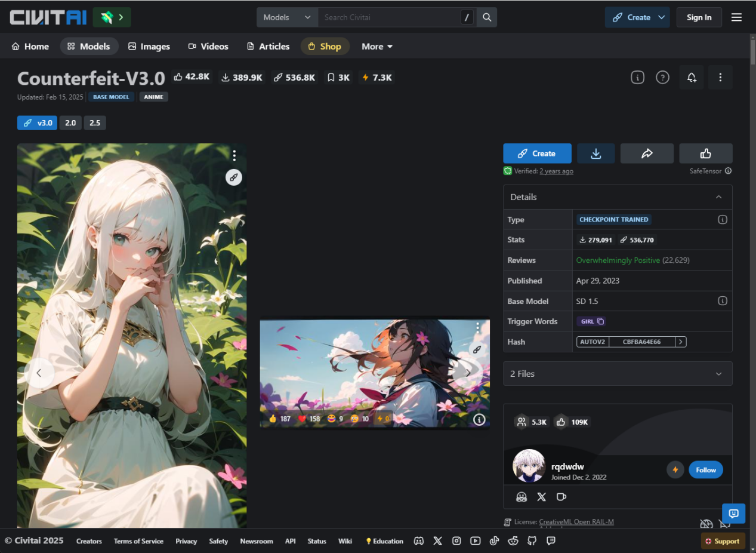Click the hamburger menu icon
Viewport: 756px width, 553px height.
tap(736, 17)
